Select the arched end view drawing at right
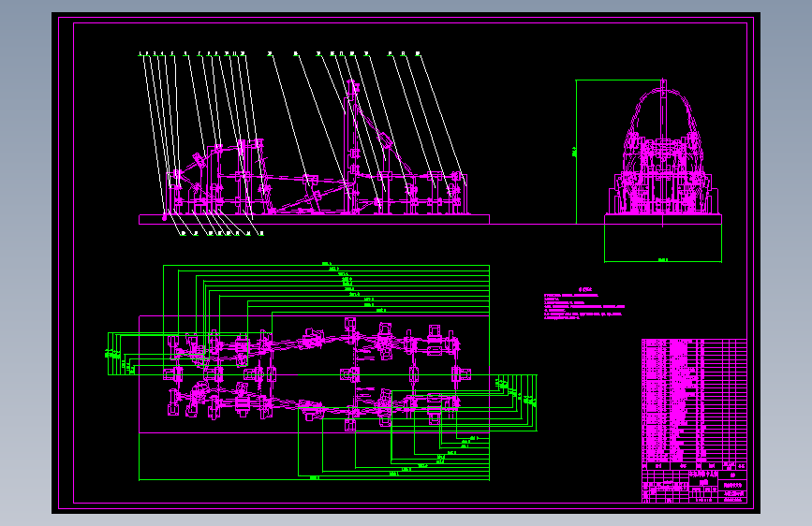The width and height of the screenshot is (812, 526). (663, 153)
